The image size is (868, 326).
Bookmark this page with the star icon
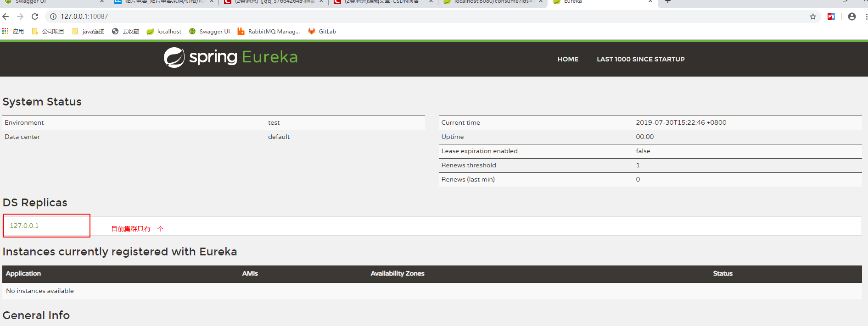[x=813, y=17]
